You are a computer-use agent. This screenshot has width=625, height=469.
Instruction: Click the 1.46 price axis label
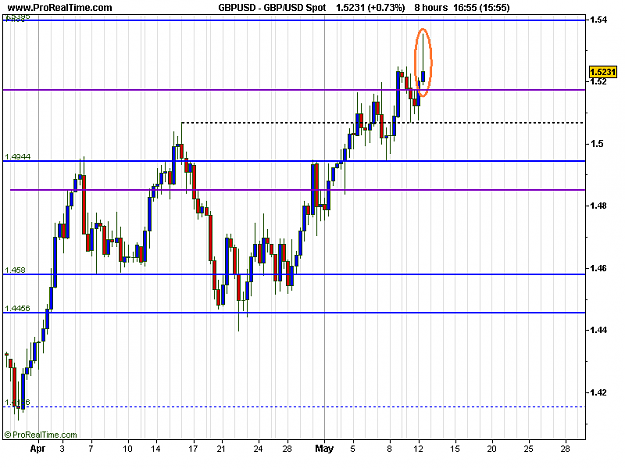click(599, 268)
